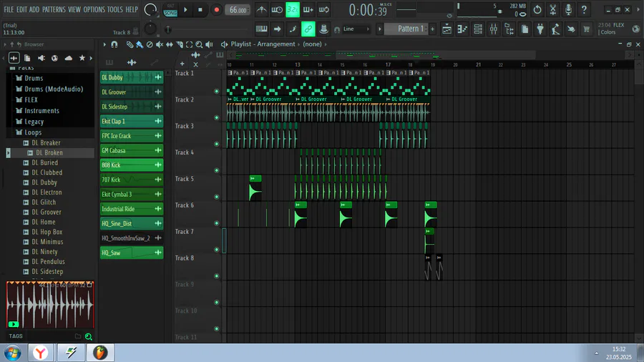Select the Paint brush tool in Playlist
Screen dimensions: 644x362
[x=140, y=44]
